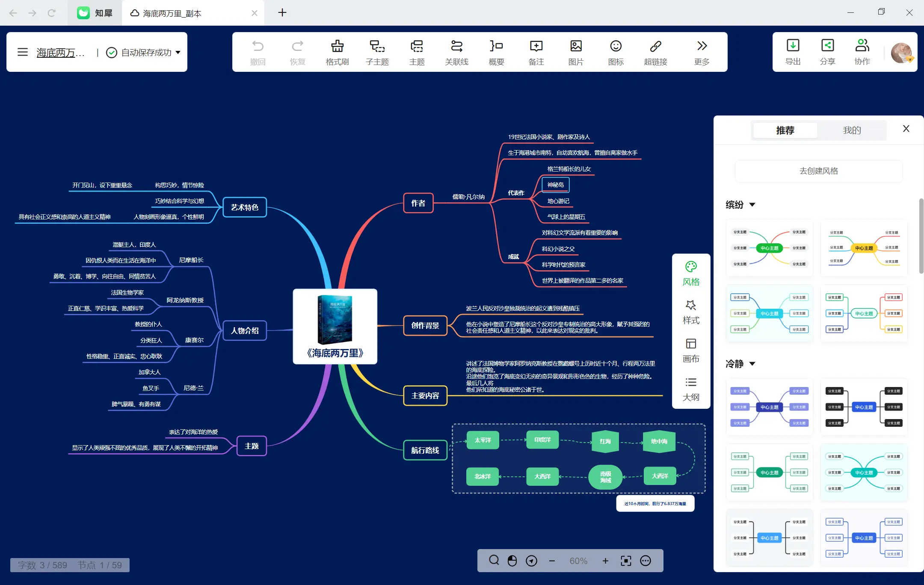Open the 画布 side panel
The image size is (924, 585).
691,351
